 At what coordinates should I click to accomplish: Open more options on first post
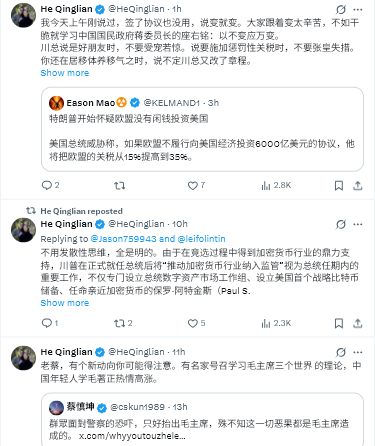tap(358, 9)
